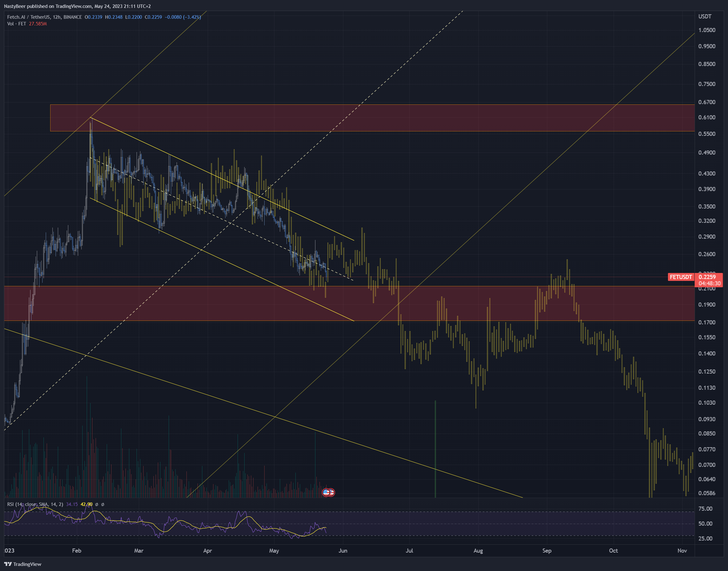728x571 pixels.
Task: Click the Feb label on the time axis
Action: (x=77, y=551)
